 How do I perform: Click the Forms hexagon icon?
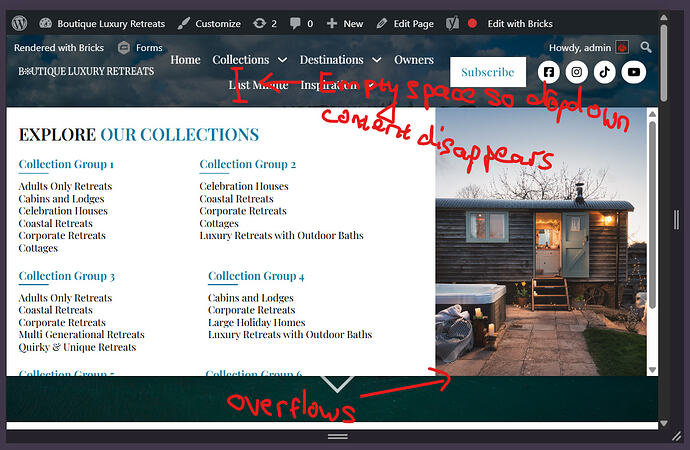tap(124, 48)
